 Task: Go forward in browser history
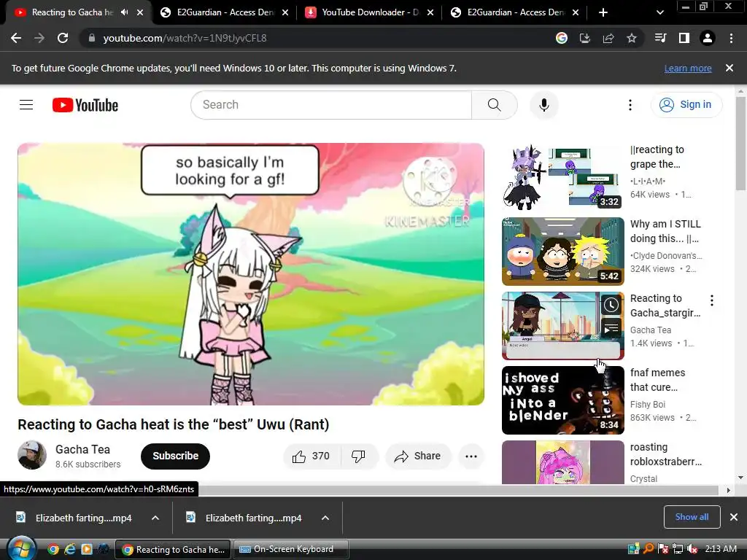coord(39,38)
